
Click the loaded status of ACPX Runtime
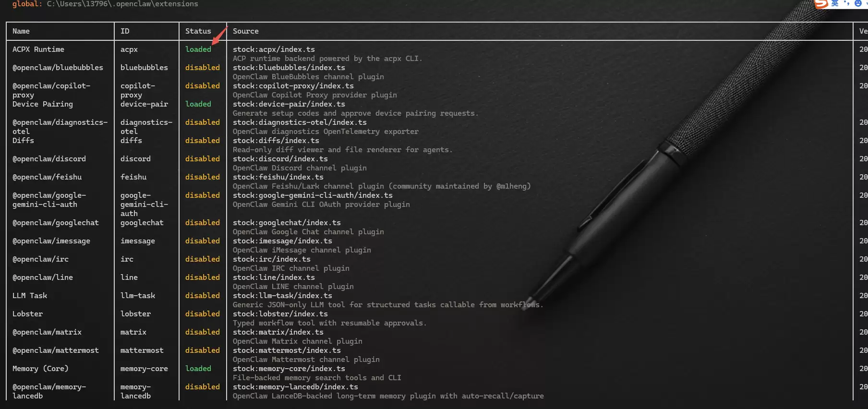(198, 49)
